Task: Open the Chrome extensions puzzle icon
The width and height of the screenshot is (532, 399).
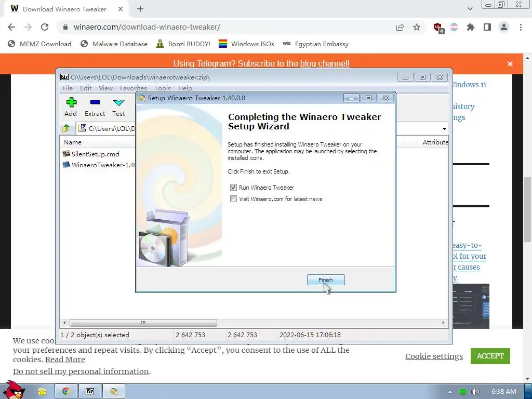Action: tap(471, 27)
